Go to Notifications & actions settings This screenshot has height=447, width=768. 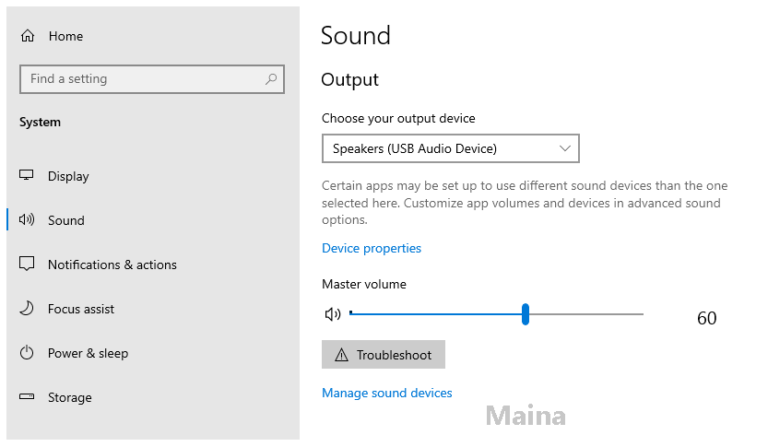112,265
